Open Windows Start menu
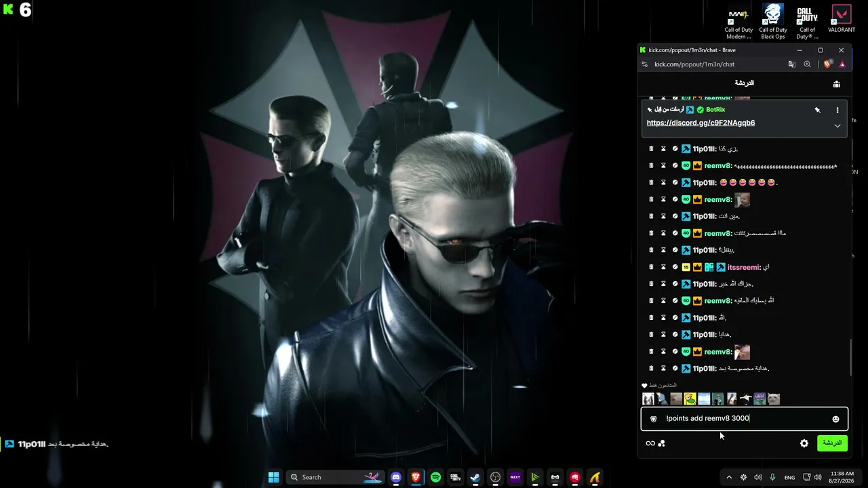Image resolution: width=868 pixels, height=488 pixels. click(273, 477)
